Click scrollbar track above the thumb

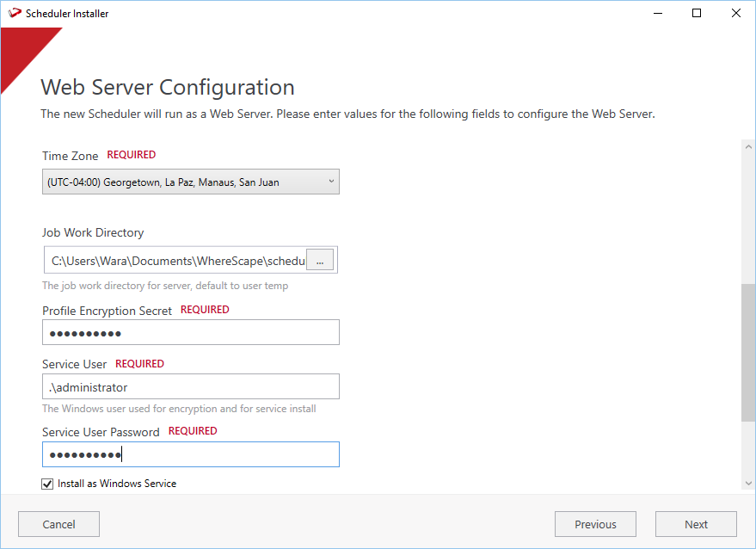click(x=748, y=215)
